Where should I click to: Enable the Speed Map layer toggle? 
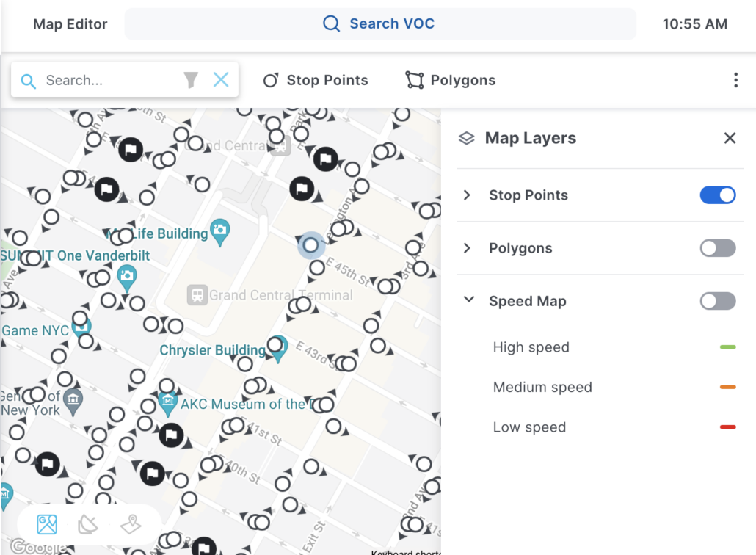[x=717, y=302]
